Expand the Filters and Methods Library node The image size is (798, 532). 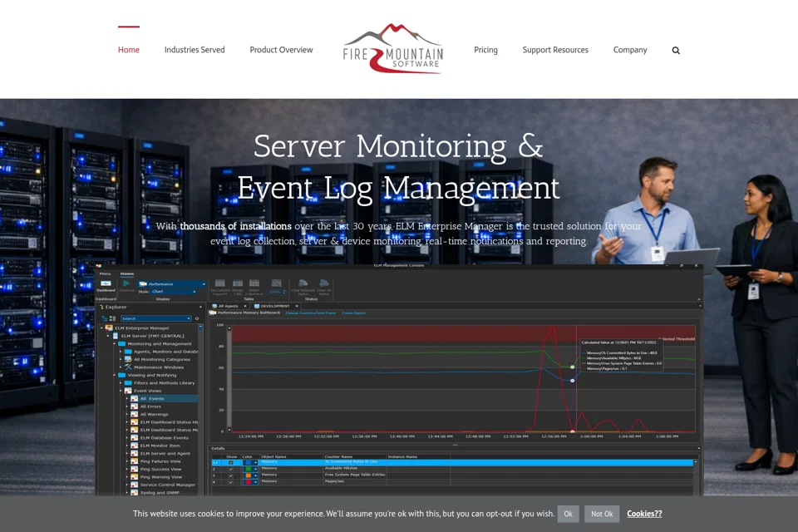(x=121, y=383)
